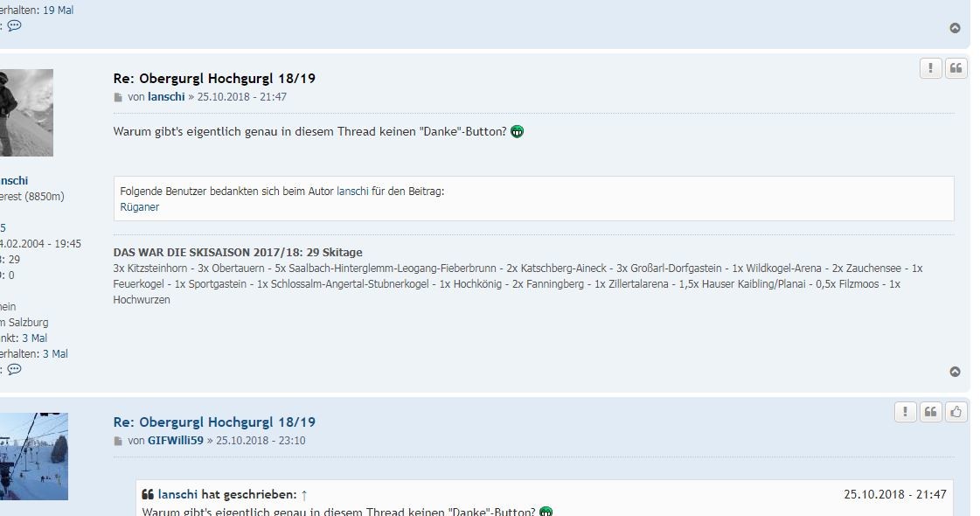Image resolution: width=980 pixels, height=516 pixels.
Task: Click the post icon before "von lanschi"
Action: [118, 98]
